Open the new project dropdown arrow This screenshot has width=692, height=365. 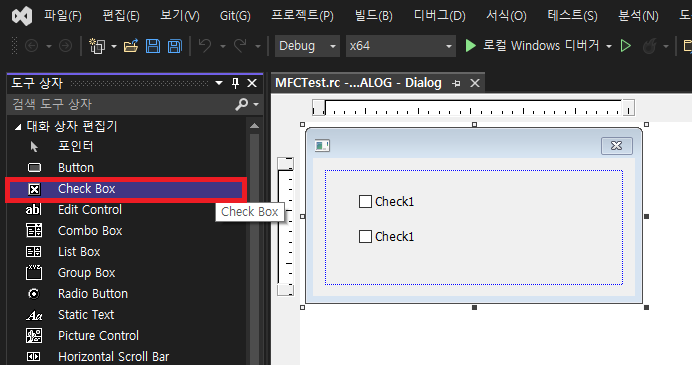114,46
